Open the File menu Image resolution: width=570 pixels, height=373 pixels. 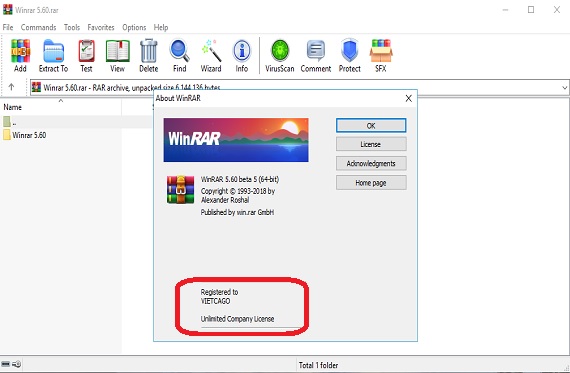click(8, 27)
